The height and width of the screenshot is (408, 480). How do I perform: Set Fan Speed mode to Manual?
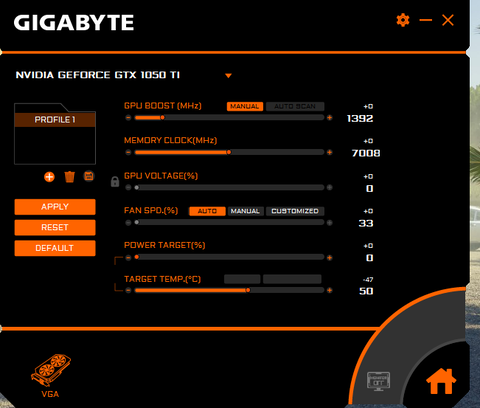(x=245, y=211)
